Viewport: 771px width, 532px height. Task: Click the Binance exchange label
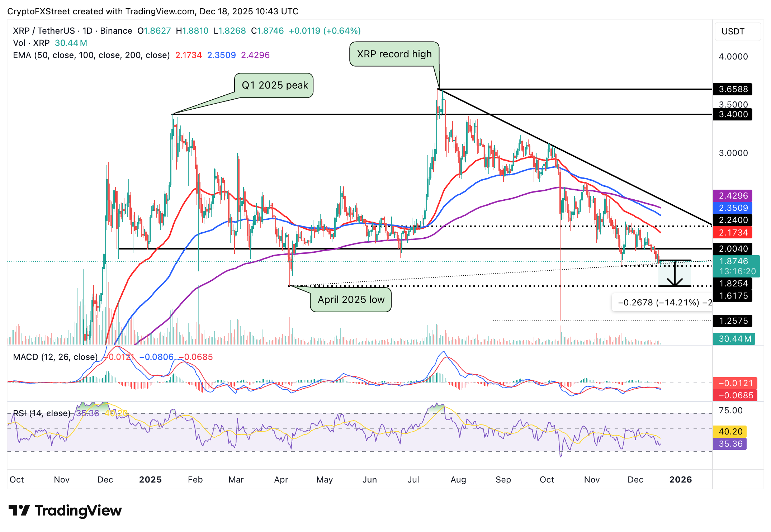(115, 31)
